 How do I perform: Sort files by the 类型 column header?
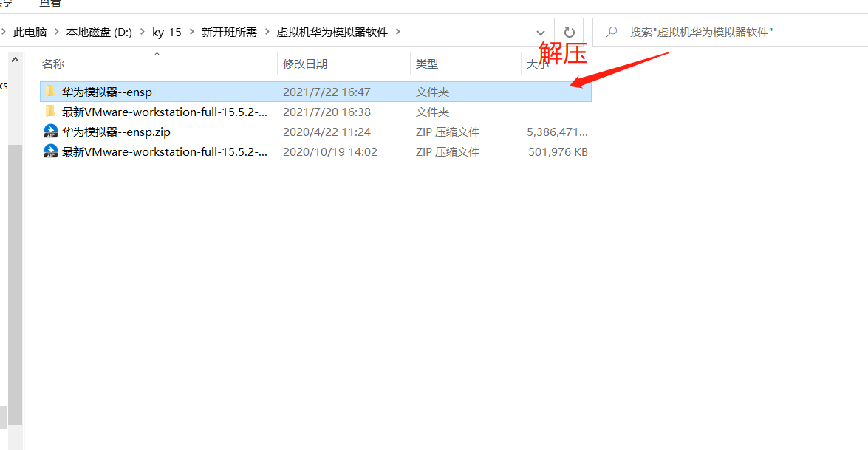point(427,64)
